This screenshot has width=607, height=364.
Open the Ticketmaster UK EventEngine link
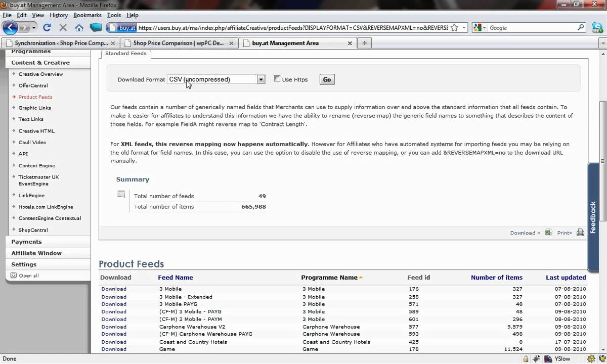click(38, 180)
